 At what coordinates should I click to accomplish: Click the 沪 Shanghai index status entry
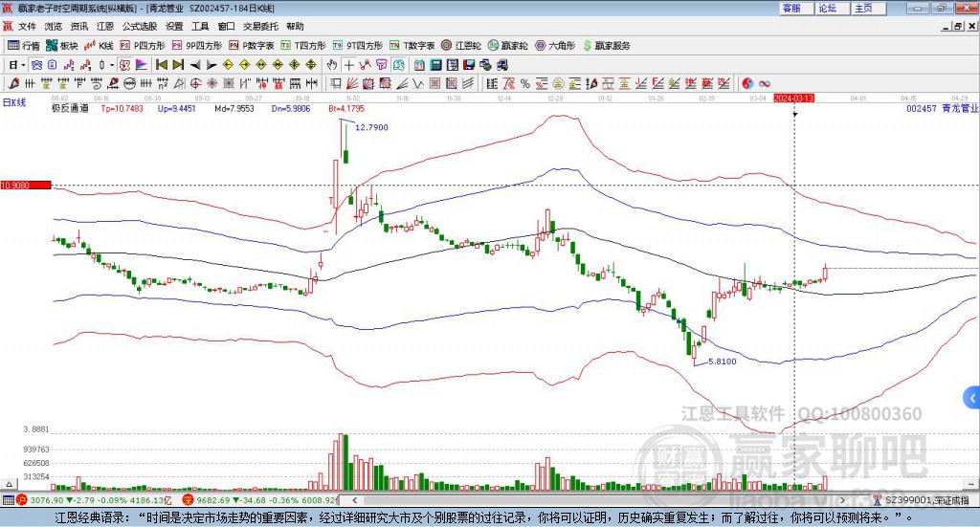(x=94, y=500)
